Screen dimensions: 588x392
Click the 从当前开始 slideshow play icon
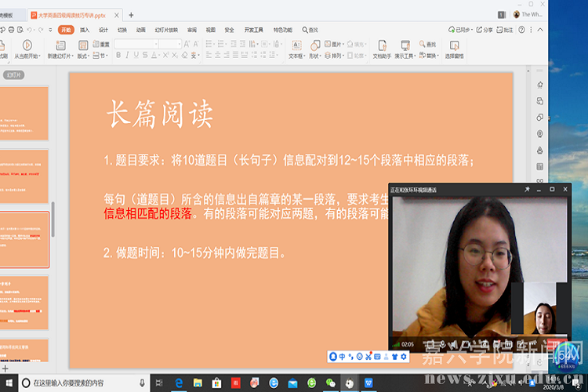click(x=27, y=45)
